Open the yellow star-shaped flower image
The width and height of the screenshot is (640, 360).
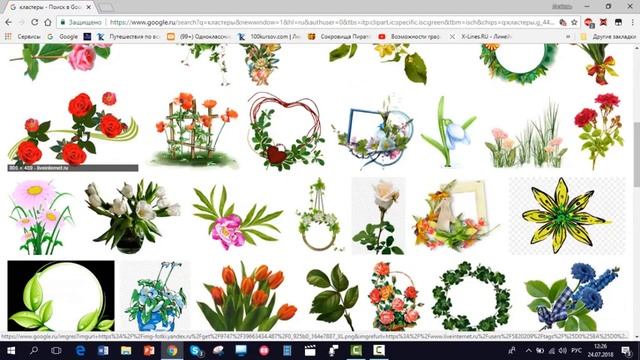(x=567, y=216)
